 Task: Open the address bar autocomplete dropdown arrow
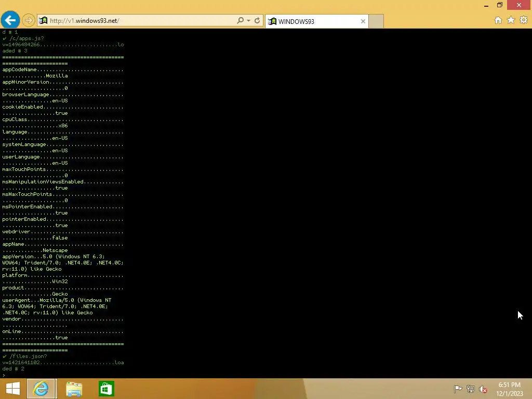pos(249,20)
